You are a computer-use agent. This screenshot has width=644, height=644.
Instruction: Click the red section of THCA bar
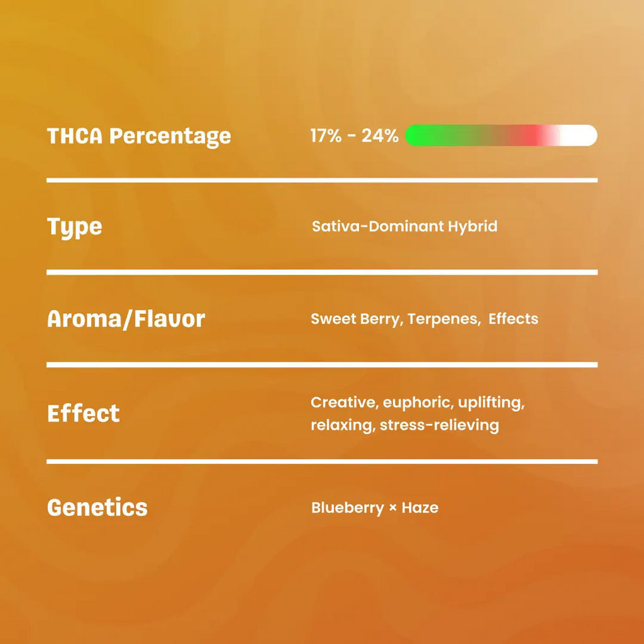535,135
